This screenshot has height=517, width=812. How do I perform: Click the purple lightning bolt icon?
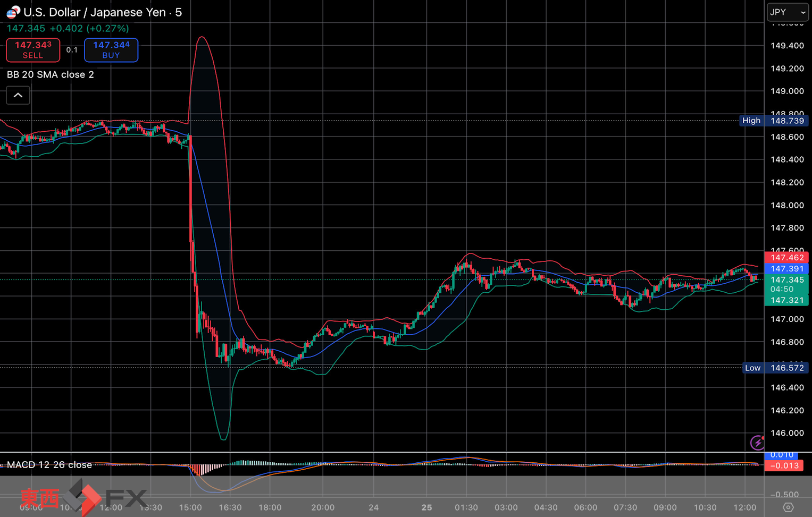click(757, 442)
